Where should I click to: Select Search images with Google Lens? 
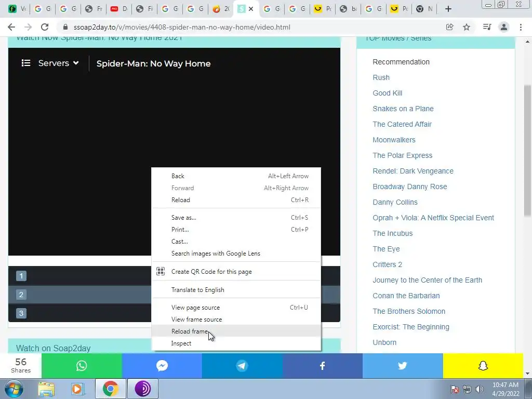(236, 254)
